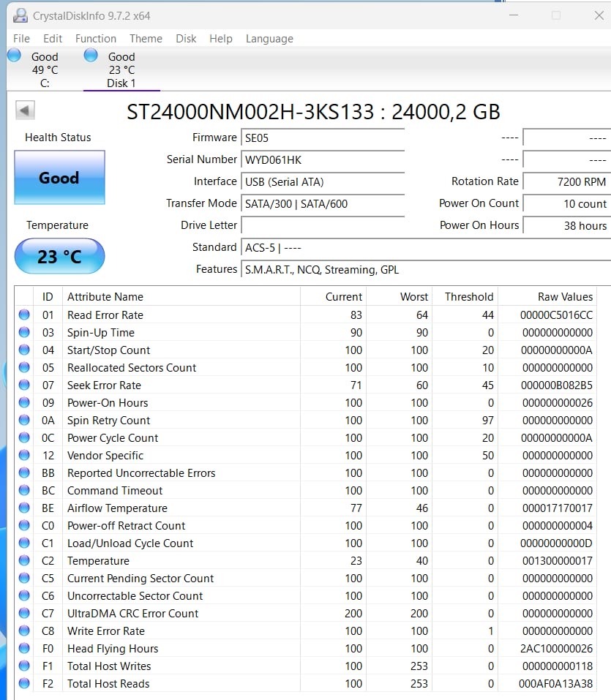Click the Features field
The height and width of the screenshot is (700, 611).
426,269
